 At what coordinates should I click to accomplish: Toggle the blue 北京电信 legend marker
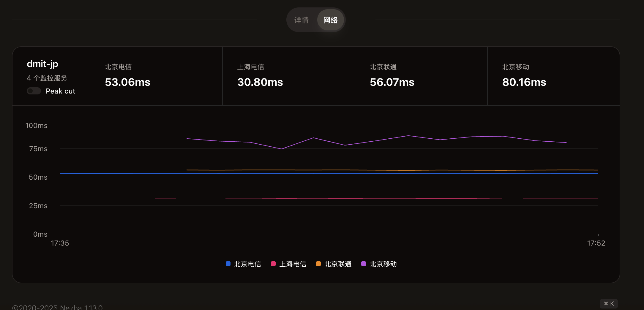(228, 264)
